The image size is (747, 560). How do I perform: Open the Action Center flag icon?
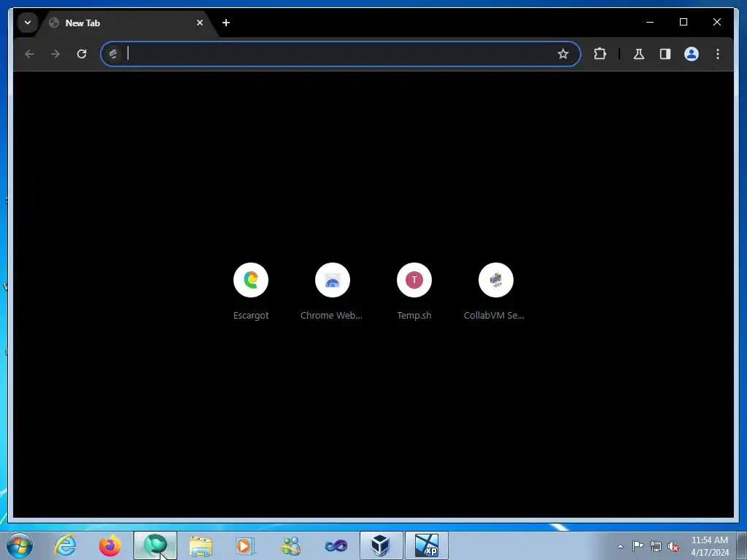pyautogui.click(x=638, y=545)
